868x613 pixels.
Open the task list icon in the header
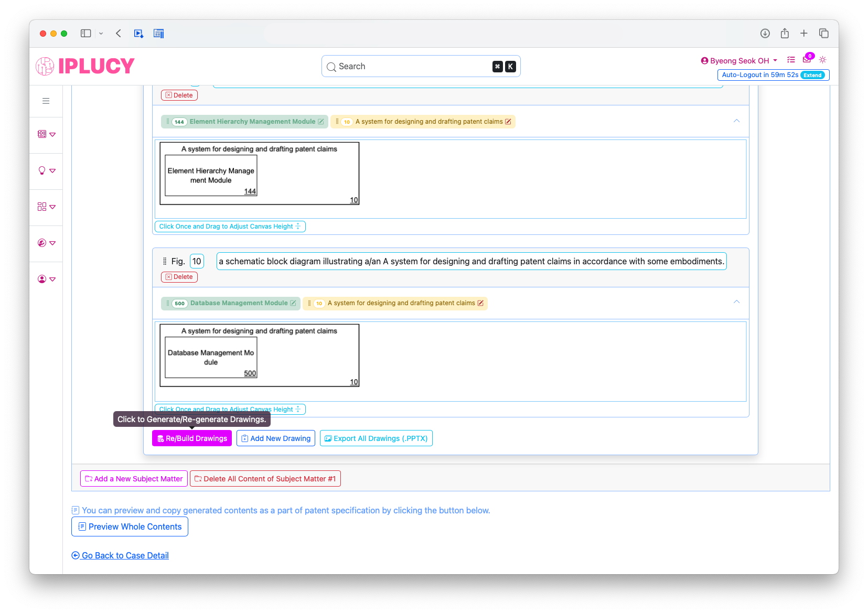[791, 60]
